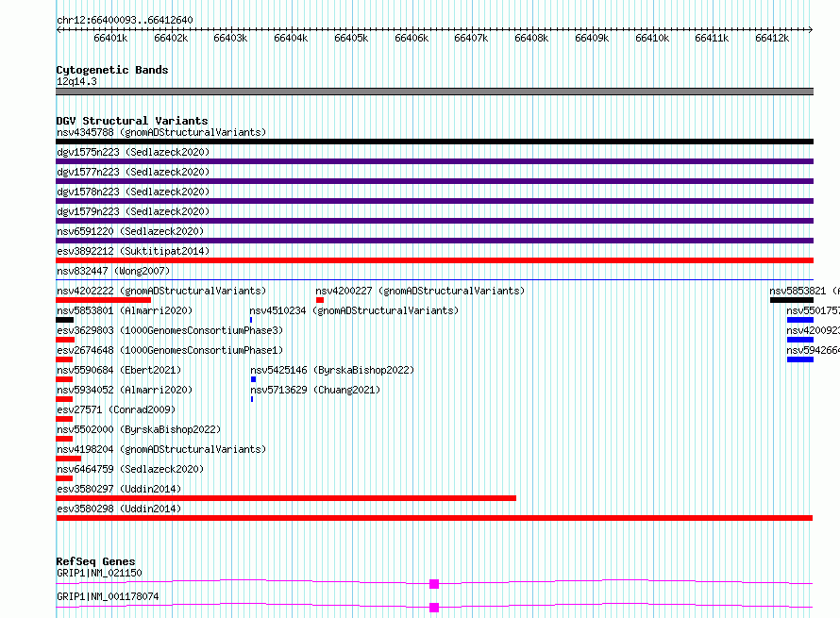Open variant nsv5502000 (ByrskaBishop2022)
This screenshot has width=840, height=618.
pos(139,429)
